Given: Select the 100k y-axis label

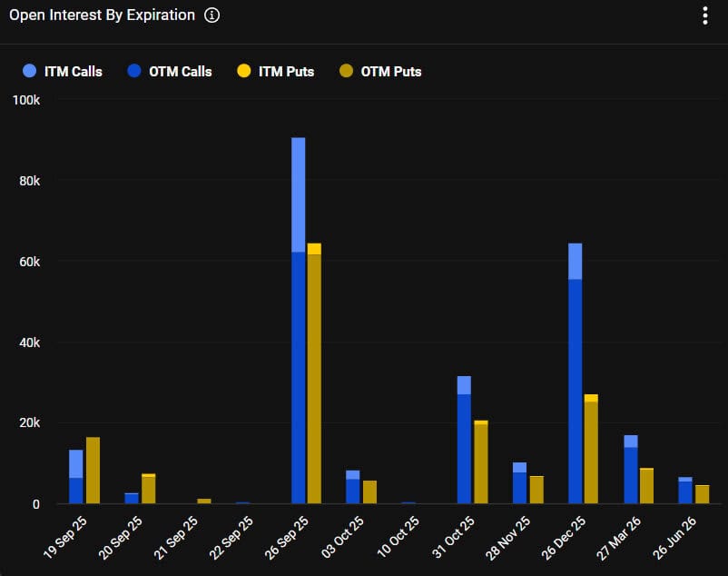Looking at the screenshot, I should point(26,101).
